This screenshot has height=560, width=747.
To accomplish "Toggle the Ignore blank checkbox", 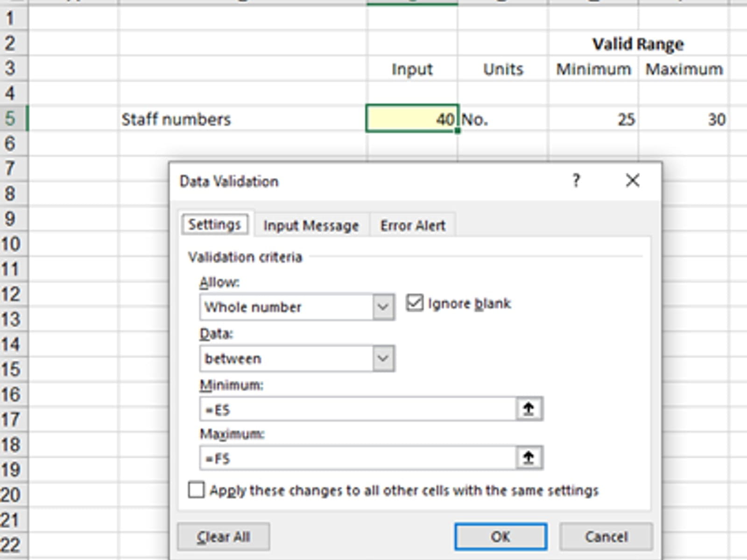I will [x=415, y=303].
